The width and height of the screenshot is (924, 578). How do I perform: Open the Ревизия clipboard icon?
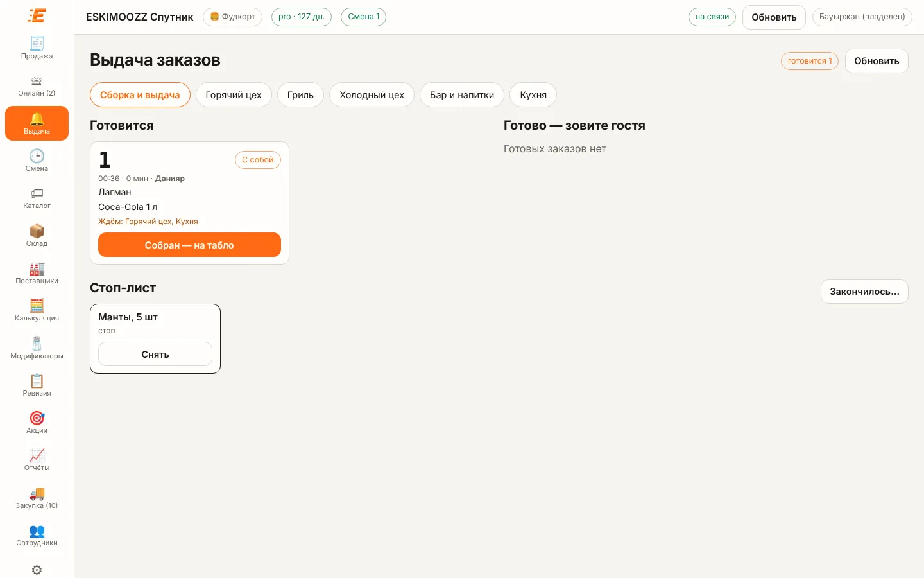[x=37, y=381]
